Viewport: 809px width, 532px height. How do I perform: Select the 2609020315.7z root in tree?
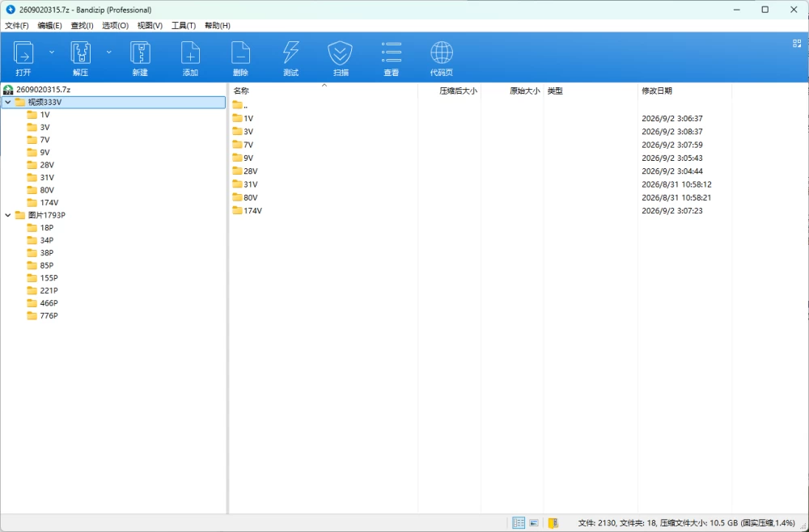point(44,89)
